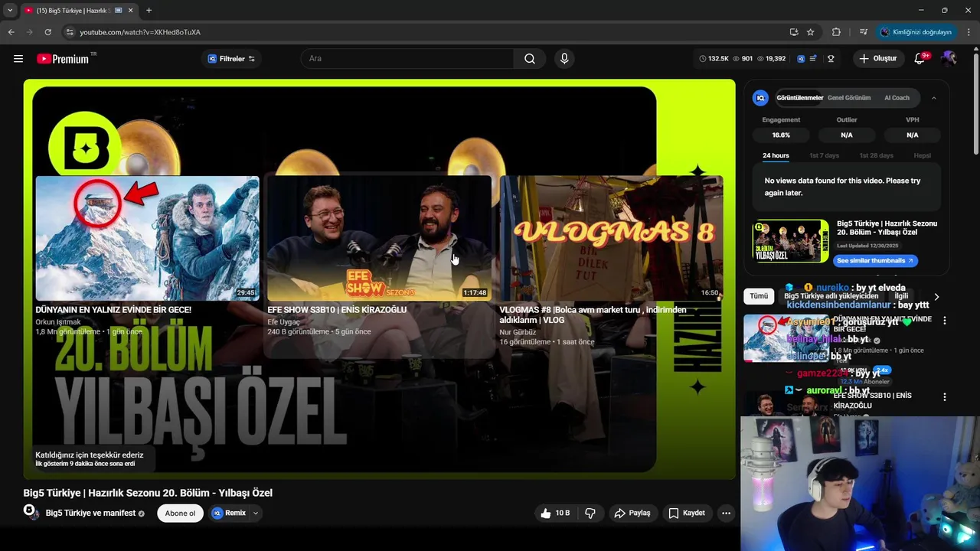Open the YouTube hamburger guide menu
The image size is (980, 551).
18,59
